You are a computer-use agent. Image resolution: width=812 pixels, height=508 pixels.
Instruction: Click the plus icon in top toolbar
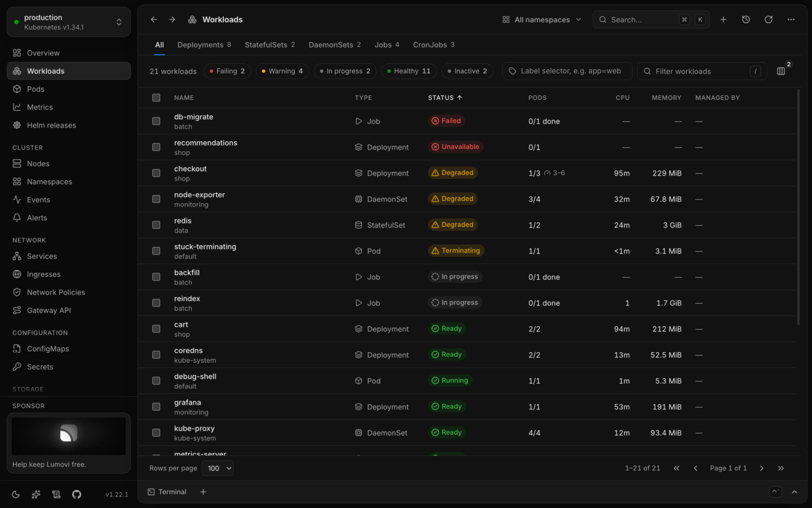click(723, 20)
